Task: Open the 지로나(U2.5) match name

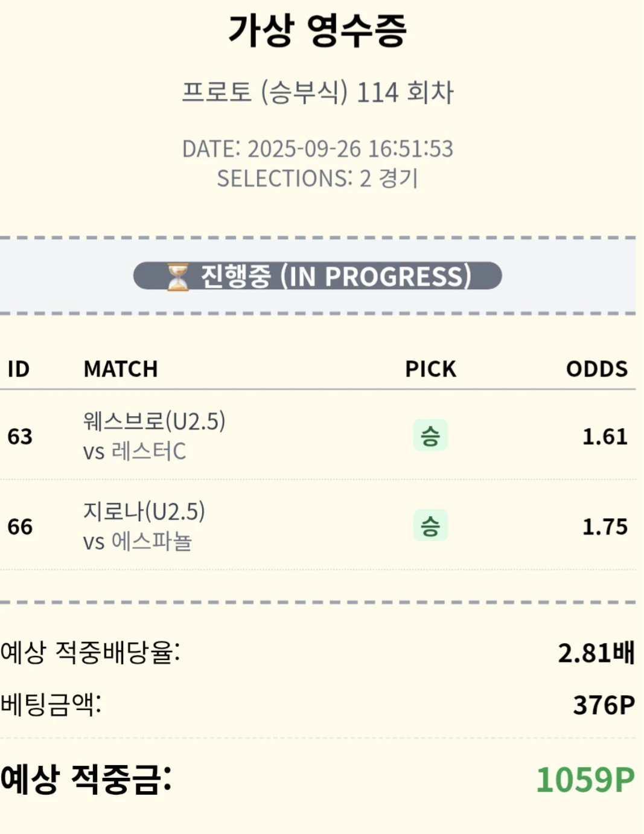Action: coord(144,512)
